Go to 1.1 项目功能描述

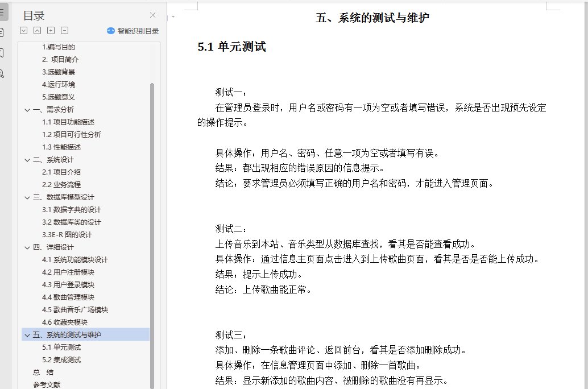(68, 122)
